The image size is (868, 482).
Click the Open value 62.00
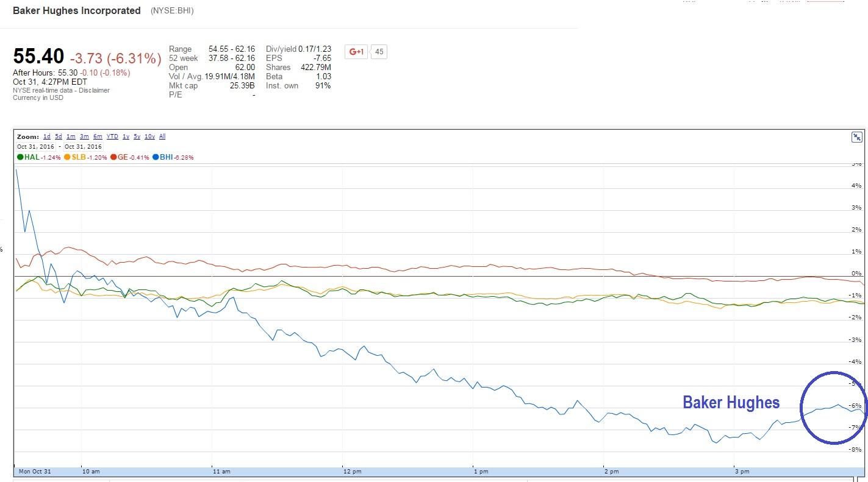(x=245, y=67)
